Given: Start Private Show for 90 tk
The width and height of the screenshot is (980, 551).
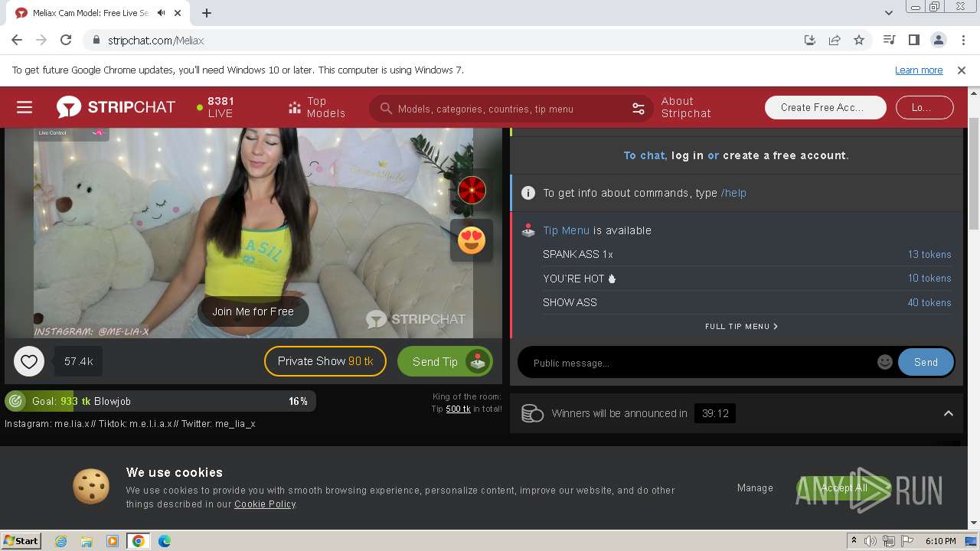Looking at the screenshot, I should 325,361.
